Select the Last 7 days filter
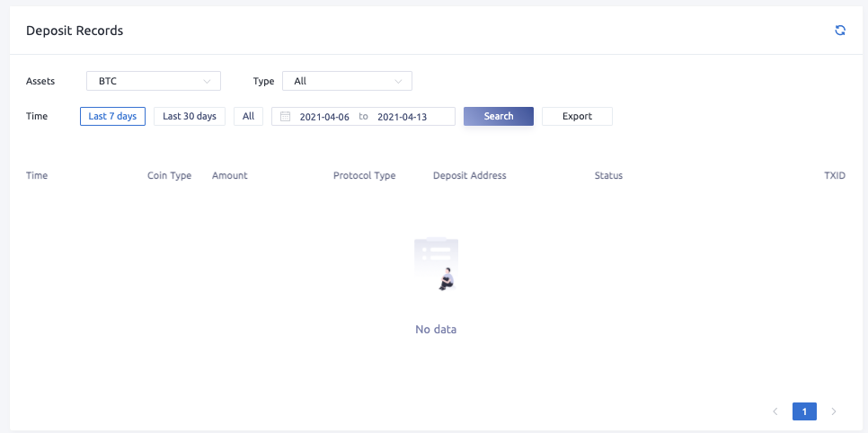Viewport: 868px width, 433px height. pyautogui.click(x=112, y=117)
